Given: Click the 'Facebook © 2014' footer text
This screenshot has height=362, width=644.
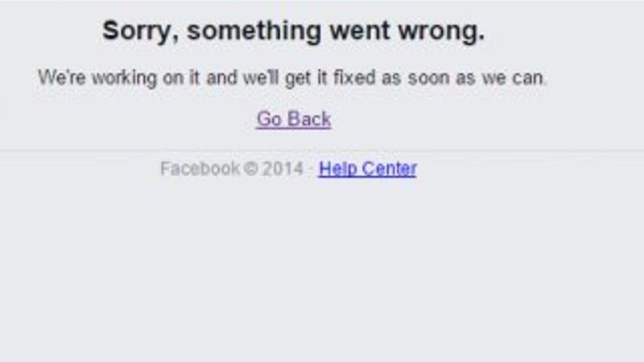Looking at the screenshot, I should click(232, 169).
